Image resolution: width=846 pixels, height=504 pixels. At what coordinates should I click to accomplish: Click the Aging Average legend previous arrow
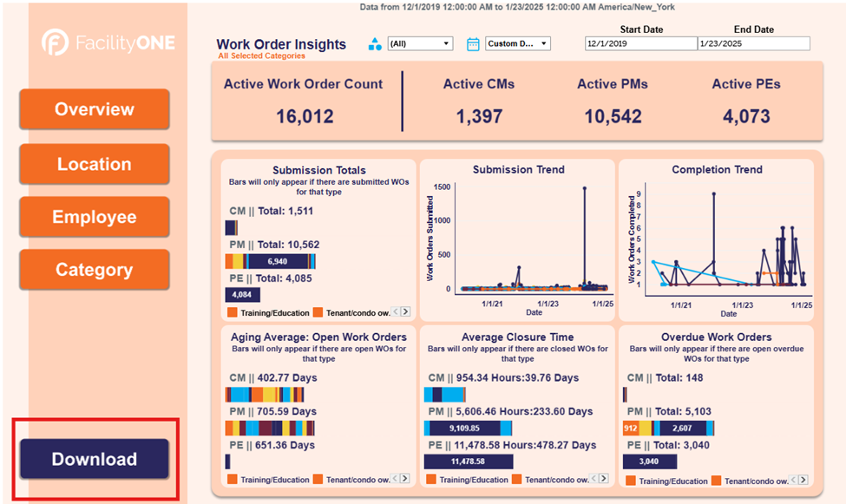click(x=396, y=479)
